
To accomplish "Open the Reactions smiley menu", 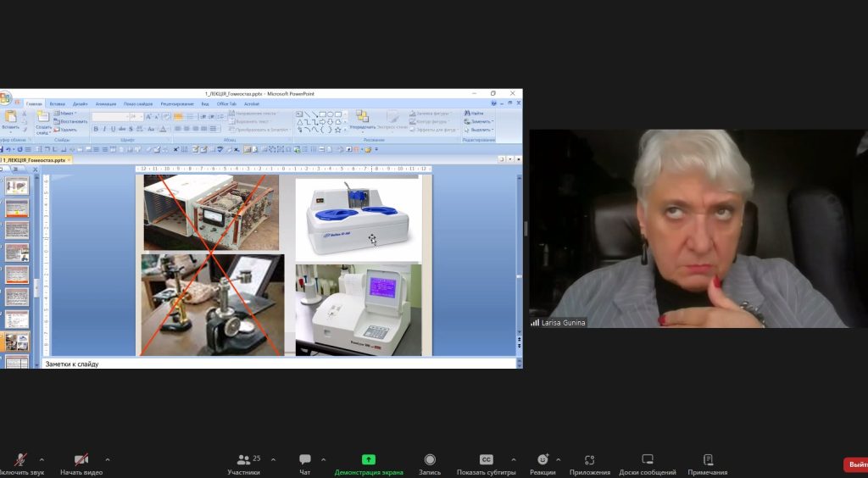I will click(x=542, y=460).
